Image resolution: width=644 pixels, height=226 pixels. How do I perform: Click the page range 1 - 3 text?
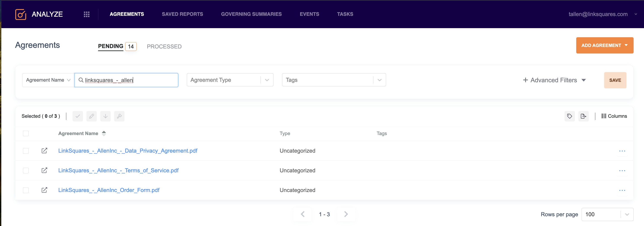(324, 215)
